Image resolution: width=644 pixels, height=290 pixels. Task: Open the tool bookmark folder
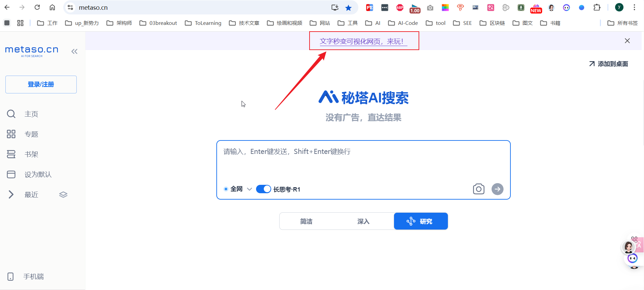pos(435,23)
